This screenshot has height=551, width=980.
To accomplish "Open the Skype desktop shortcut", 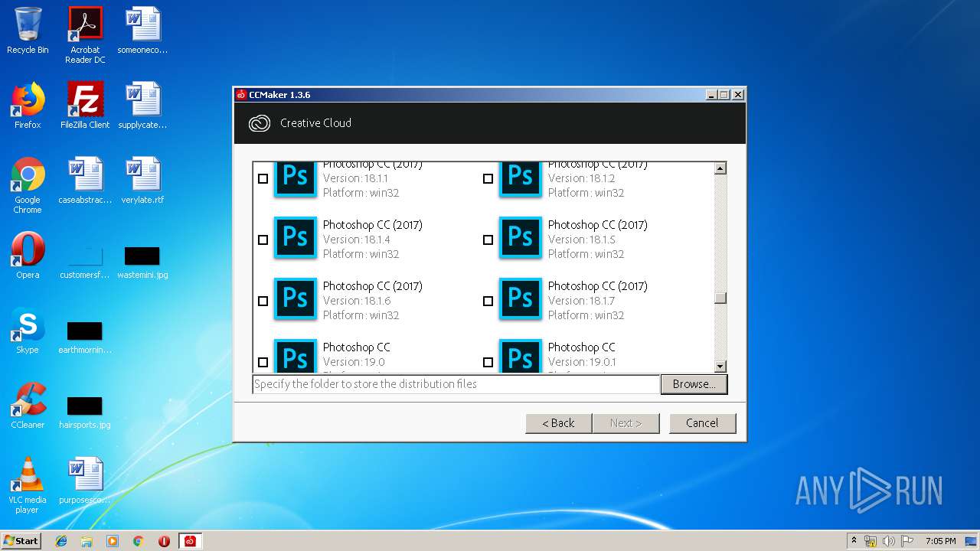I will pyautogui.click(x=28, y=331).
